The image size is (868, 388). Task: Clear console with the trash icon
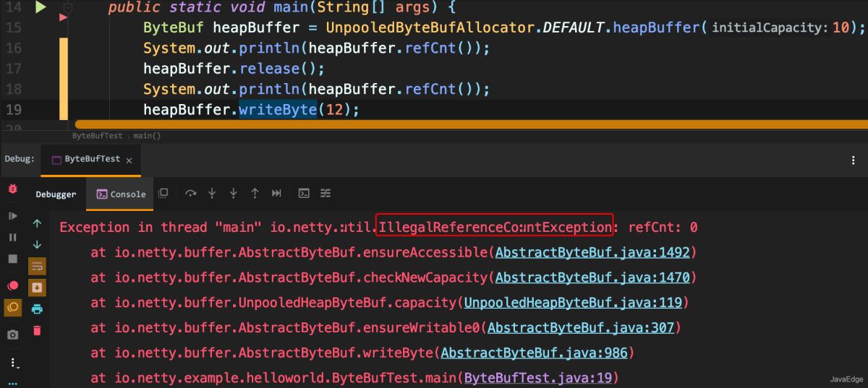click(x=37, y=330)
